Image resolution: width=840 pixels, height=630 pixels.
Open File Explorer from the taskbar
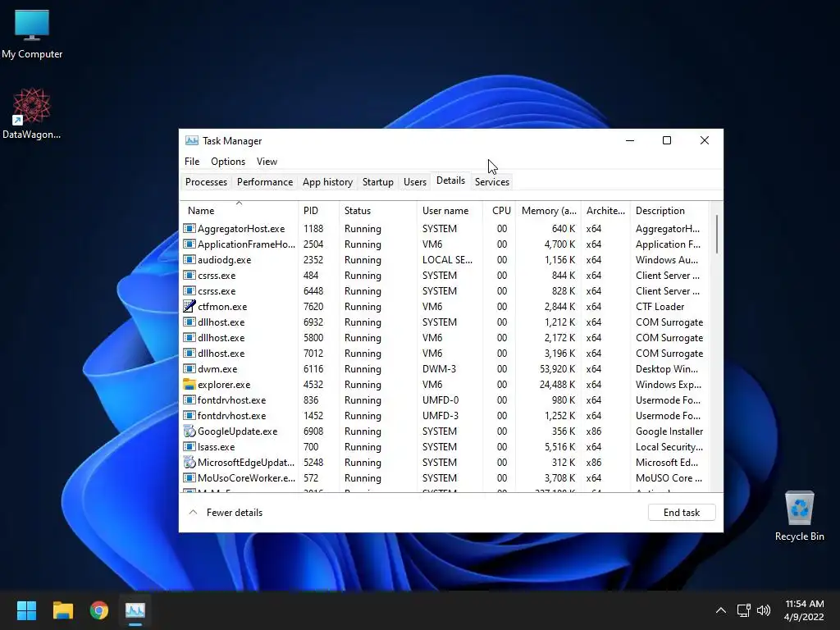click(62, 610)
